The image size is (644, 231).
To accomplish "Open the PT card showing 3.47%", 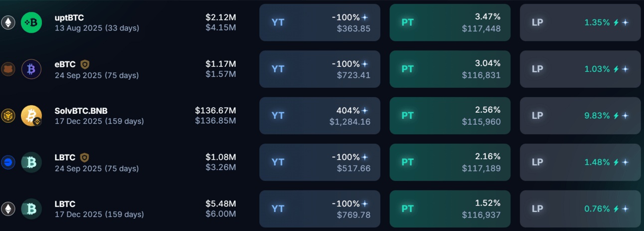I will pyautogui.click(x=450, y=22).
